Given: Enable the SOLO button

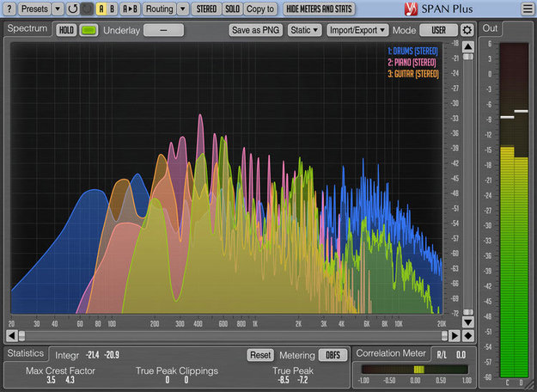Looking at the screenshot, I should [232, 9].
